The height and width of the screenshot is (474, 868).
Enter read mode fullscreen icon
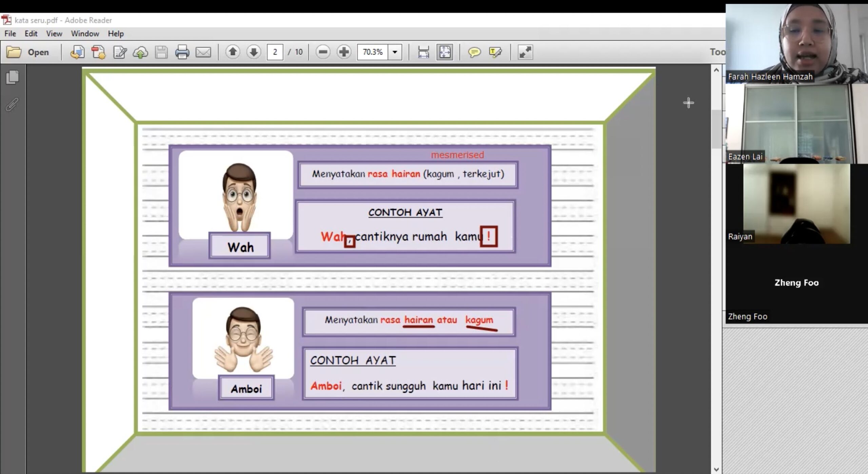[525, 52]
